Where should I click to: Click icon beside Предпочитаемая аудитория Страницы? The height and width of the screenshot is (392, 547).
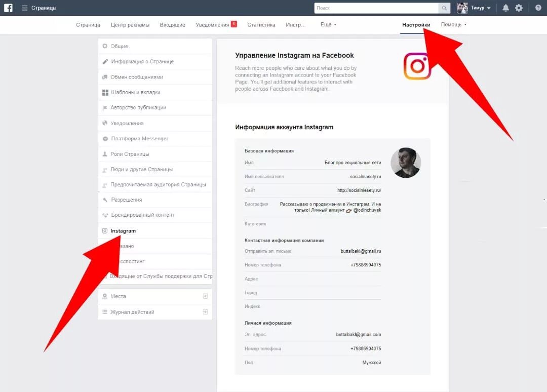(105, 185)
